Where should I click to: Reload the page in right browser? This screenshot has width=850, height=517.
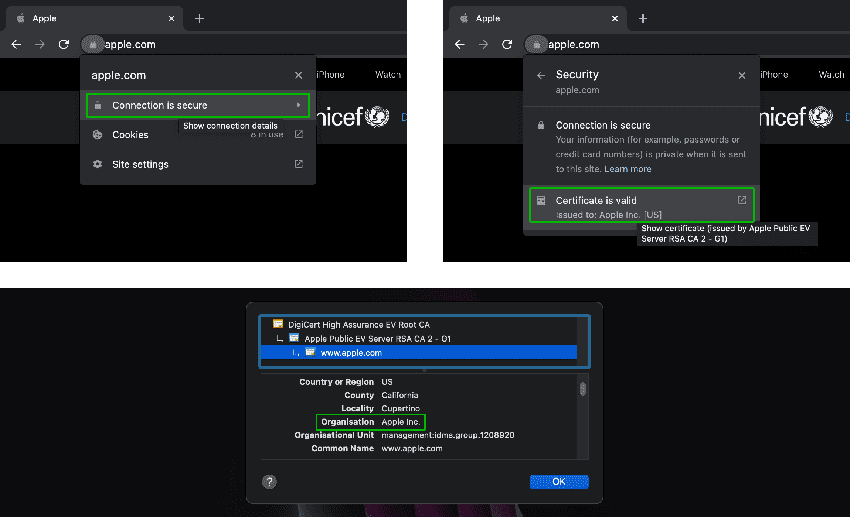(507, 44)
